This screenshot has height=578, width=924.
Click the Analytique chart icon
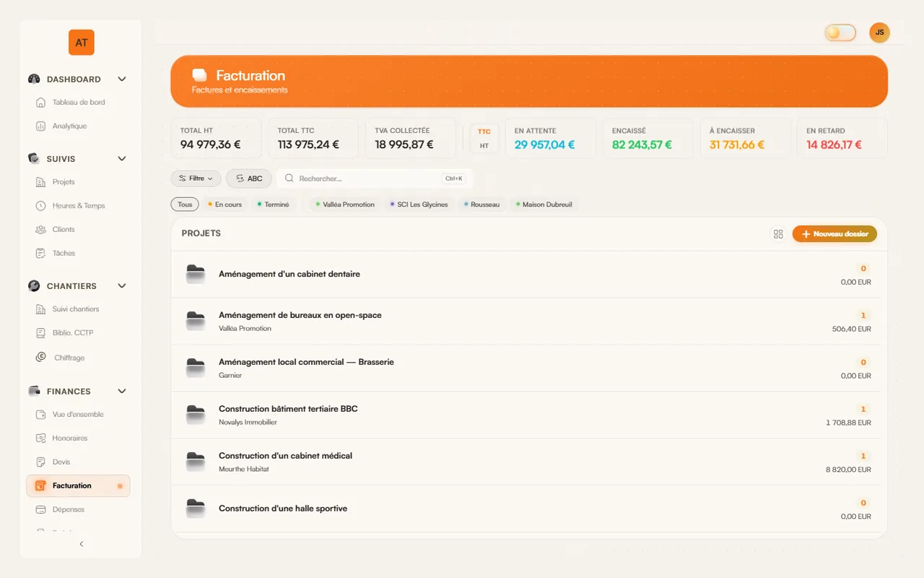coord(40,126)
